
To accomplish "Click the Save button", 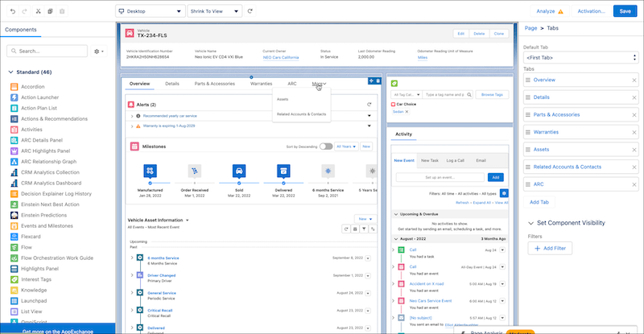I will [x=625, y=11].
